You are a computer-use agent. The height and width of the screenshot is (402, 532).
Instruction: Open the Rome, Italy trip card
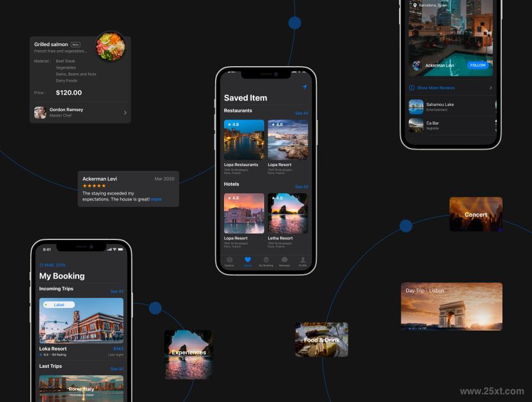point(82,389)
